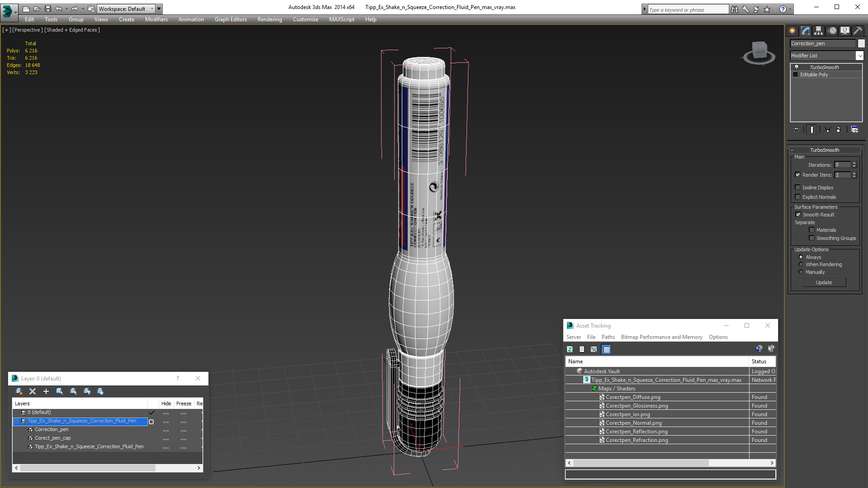
Task: Open the Modifier List dropdown
Action: tap(859, 56)
